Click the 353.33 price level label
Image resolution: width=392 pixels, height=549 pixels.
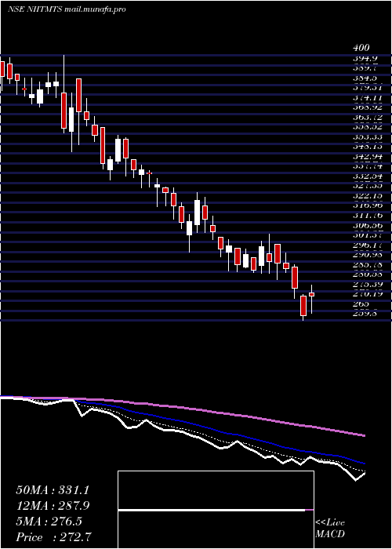point(367,136)
